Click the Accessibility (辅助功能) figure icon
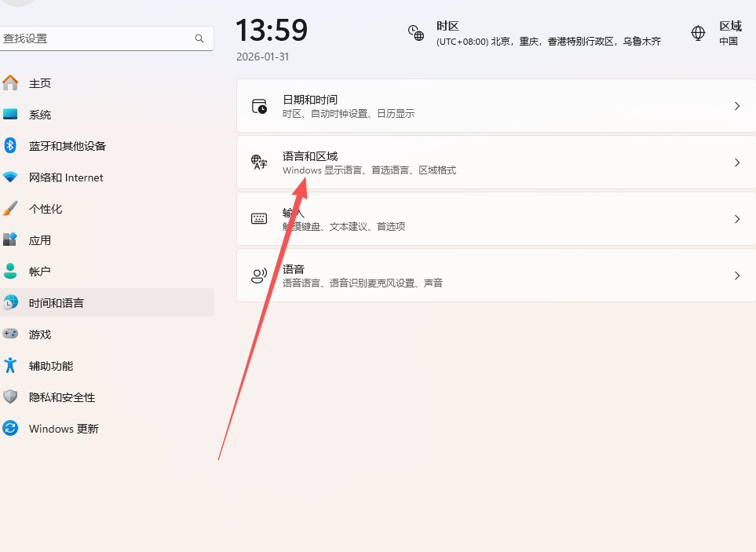The width and height of the screenshot is (756, 552). (10, 365)
